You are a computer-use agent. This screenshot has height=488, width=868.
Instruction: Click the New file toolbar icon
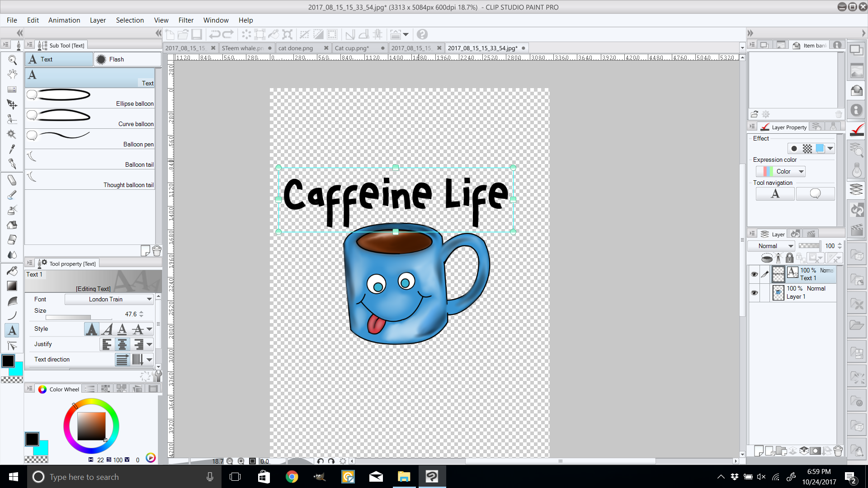pos(170,34)
